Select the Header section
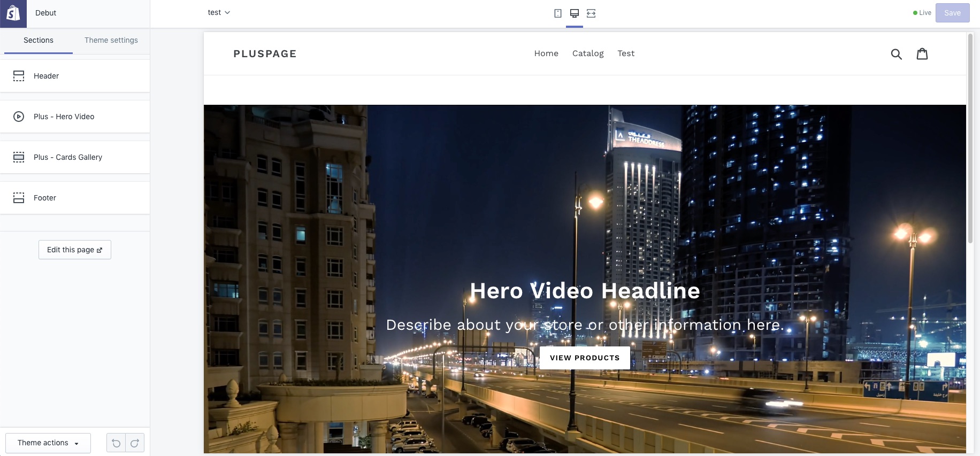Screen dimensions: 980x456 coord(75,76)
